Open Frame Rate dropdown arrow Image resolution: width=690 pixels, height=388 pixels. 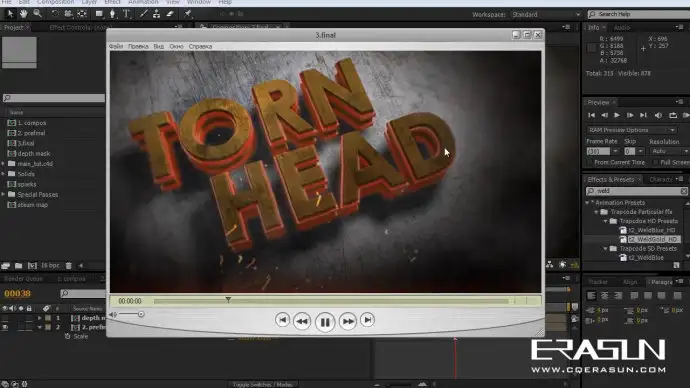pyautogui.click(x=615, y=151)
